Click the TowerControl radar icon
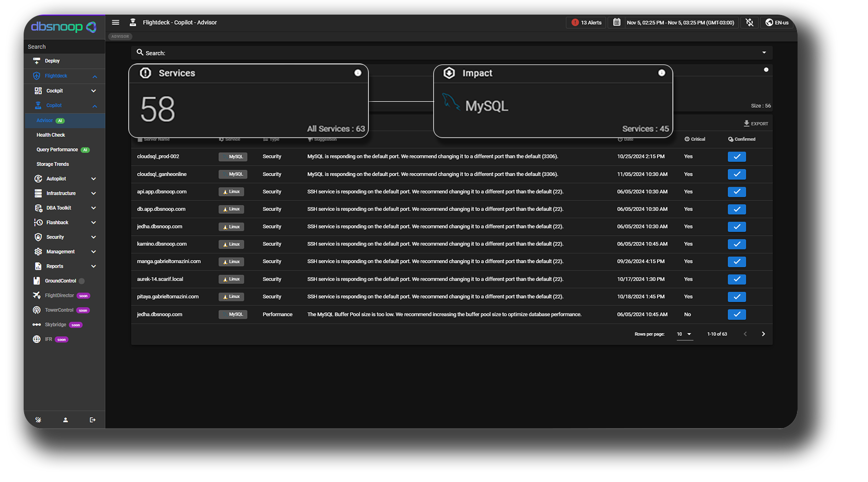Viewport: 868px width, 482px height. [x=37, y=310]
